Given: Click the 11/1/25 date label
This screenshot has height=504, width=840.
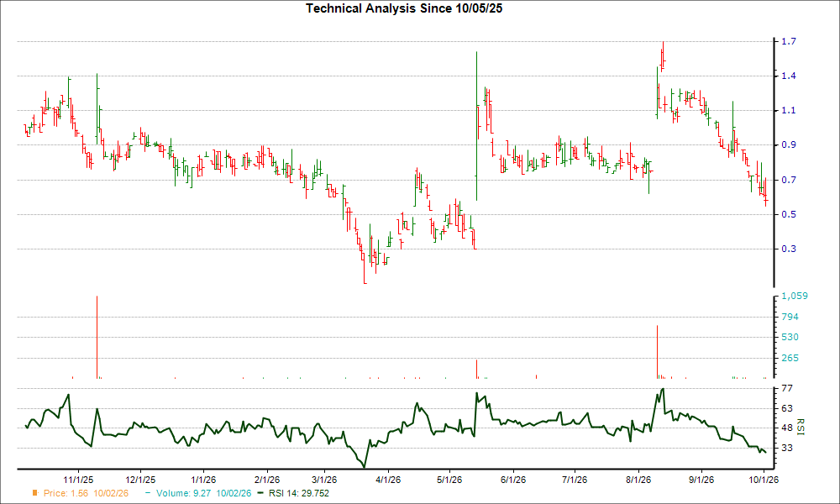Looking at the screenshot, I should [x=79, y=480].
